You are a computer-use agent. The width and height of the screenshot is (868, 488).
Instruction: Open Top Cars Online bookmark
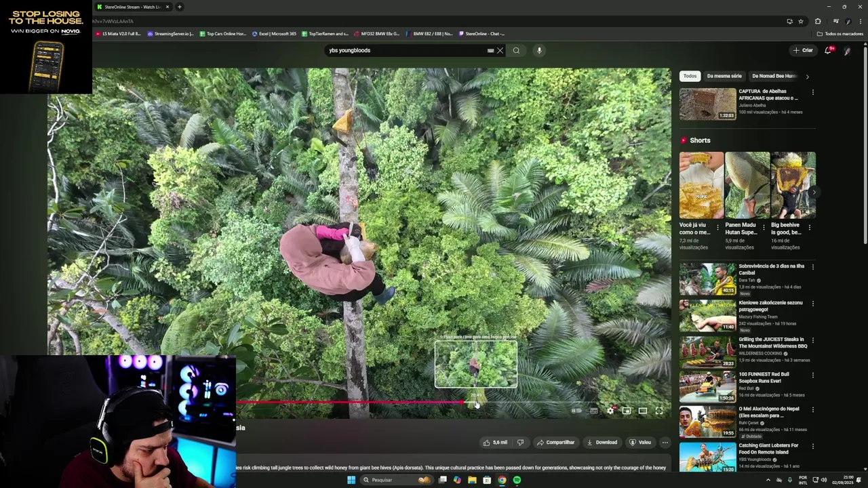pyautogui.click(x=222, y=33)
